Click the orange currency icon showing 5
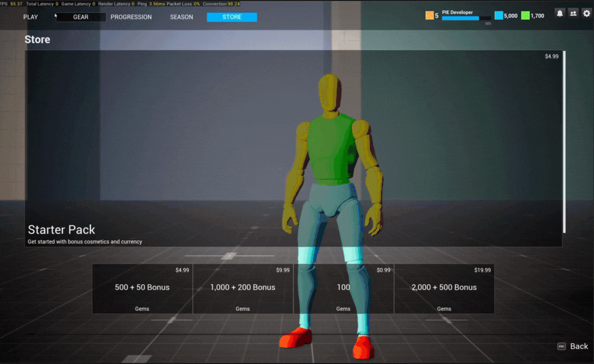The width and height of the screenshot is (594, 364). (429, 15)
